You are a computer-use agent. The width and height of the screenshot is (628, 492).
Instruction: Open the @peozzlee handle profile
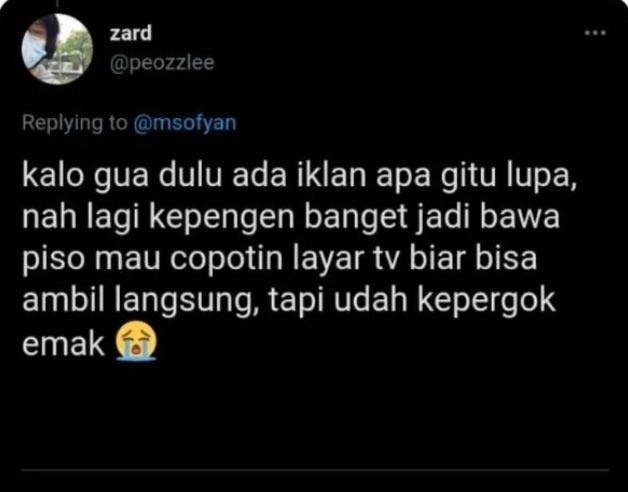[x=162, y=63]
